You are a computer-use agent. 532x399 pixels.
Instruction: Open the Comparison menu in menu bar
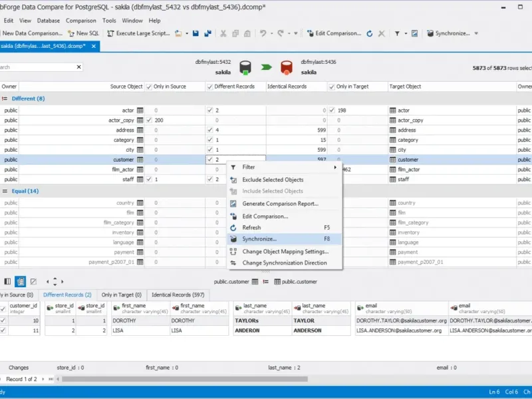point(80,21)
